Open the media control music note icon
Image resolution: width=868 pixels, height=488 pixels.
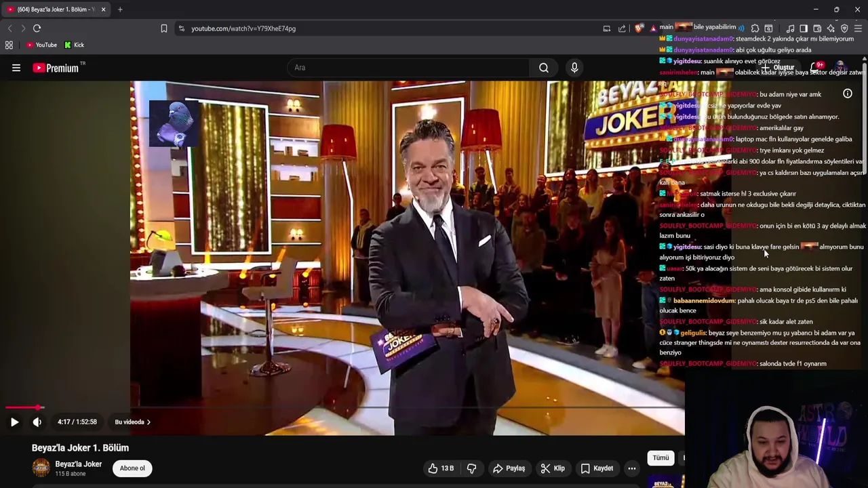tap(790, 28)
